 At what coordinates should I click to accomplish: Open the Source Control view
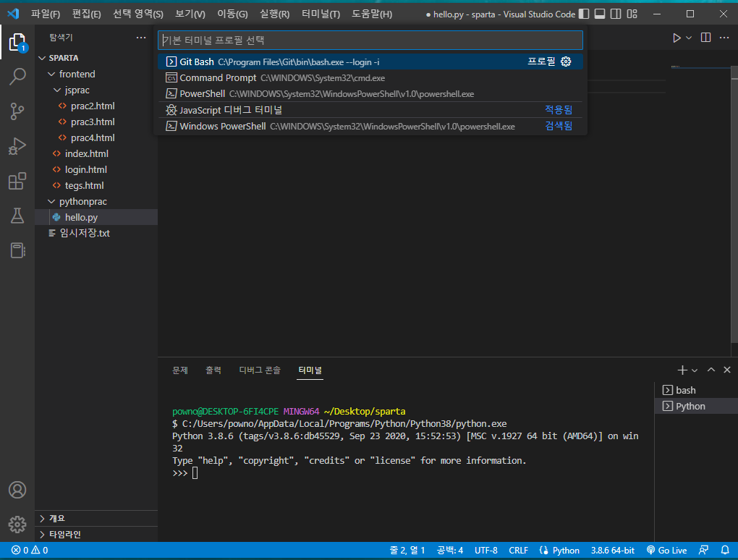click(x=17, y=111)
